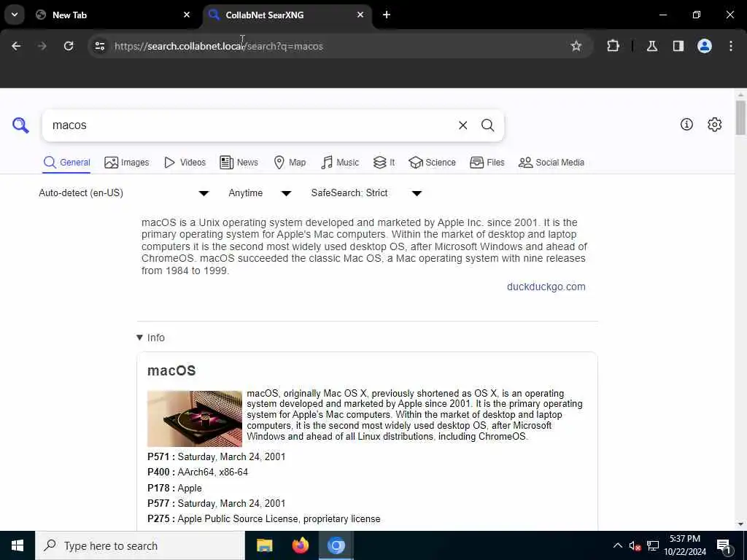Click the Chrome taskbar icon
Image resolution: width=747 pixels, height=560 pixels.
point(336,545)
